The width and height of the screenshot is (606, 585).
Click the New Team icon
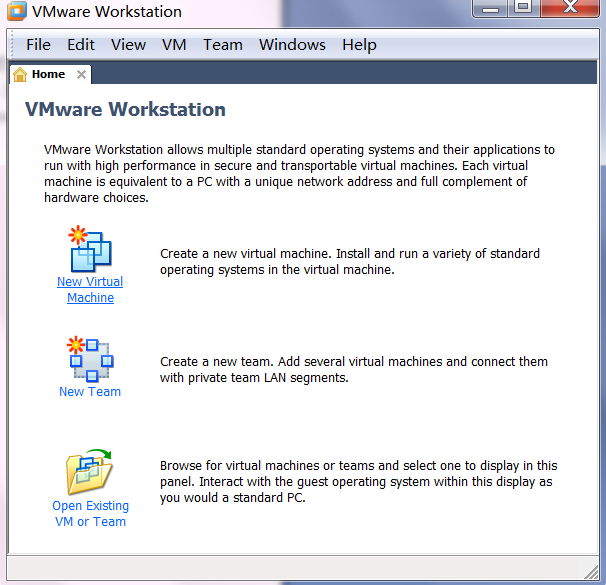(x=90, y=359)
